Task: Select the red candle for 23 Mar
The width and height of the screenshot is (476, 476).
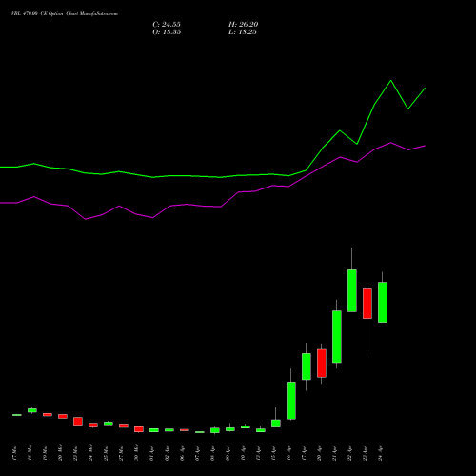Action: 78,421
